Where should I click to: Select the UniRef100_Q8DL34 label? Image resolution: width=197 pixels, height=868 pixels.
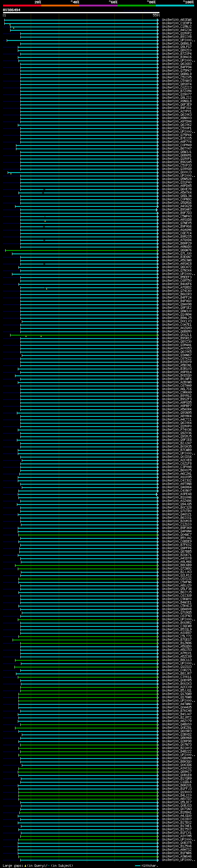[x=176, y=196]
